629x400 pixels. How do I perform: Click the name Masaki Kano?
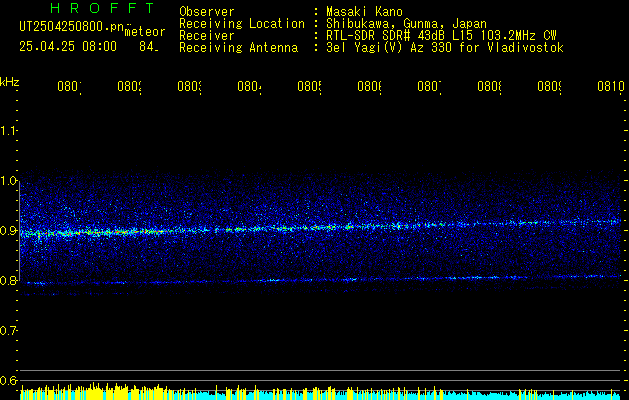coord(364,12)
